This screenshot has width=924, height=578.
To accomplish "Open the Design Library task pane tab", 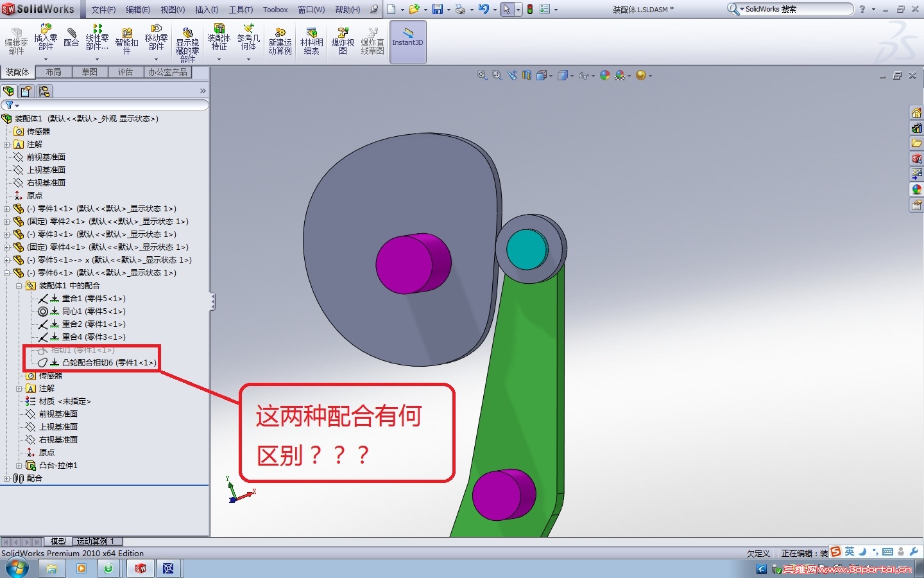I will click(917, 128).
